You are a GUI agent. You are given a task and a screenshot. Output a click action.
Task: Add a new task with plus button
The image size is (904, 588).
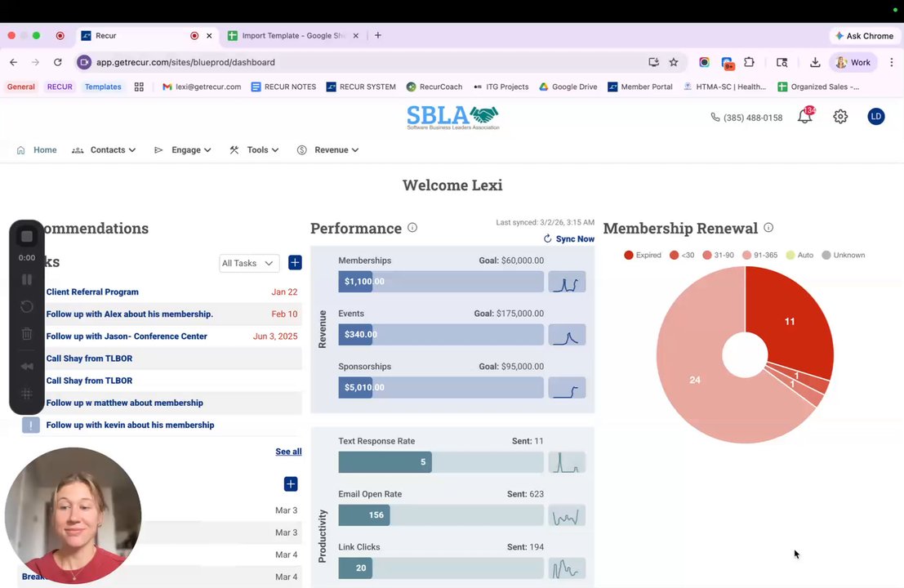coord(295,263)
